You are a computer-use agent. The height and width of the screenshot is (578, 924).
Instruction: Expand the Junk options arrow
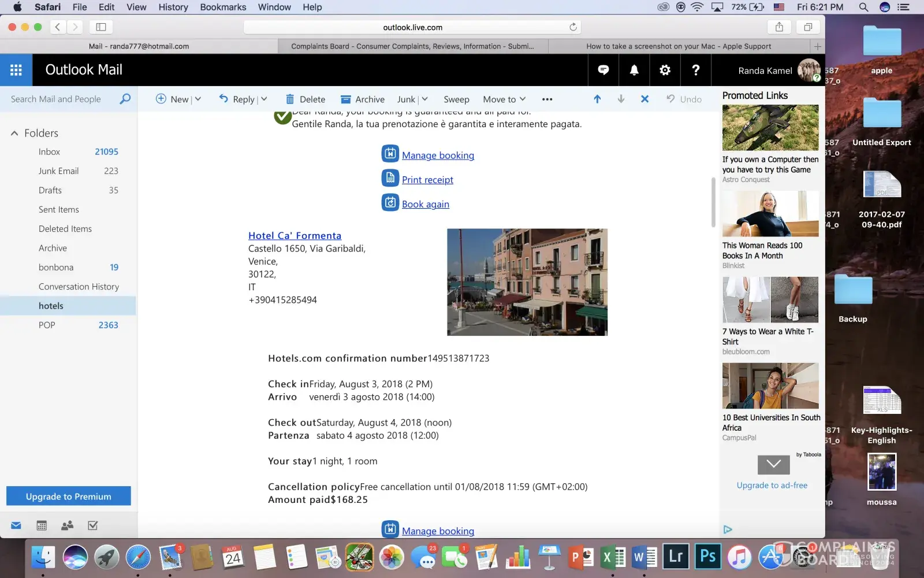point(425,99)
